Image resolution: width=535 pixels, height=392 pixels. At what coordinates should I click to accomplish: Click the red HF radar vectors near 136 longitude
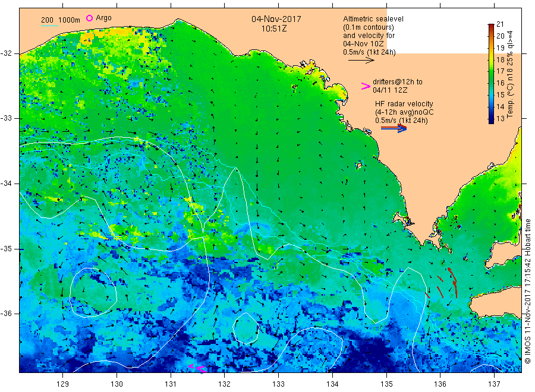point(441,283)
